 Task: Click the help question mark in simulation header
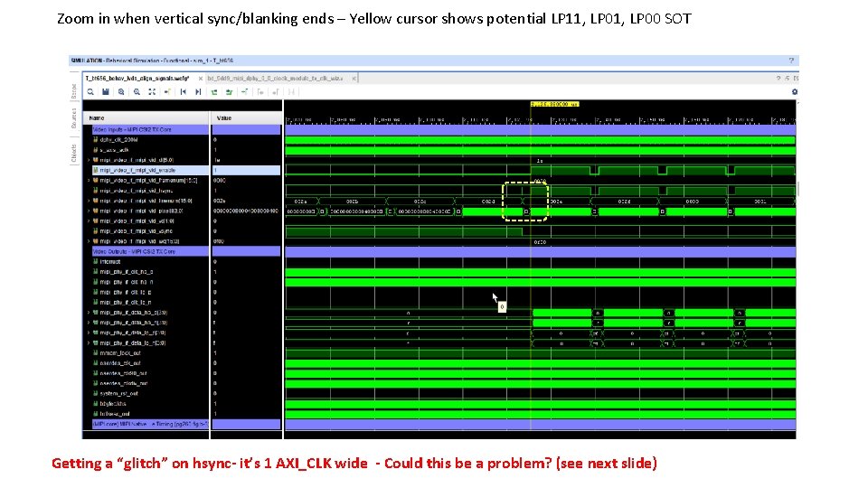(791, 61)
